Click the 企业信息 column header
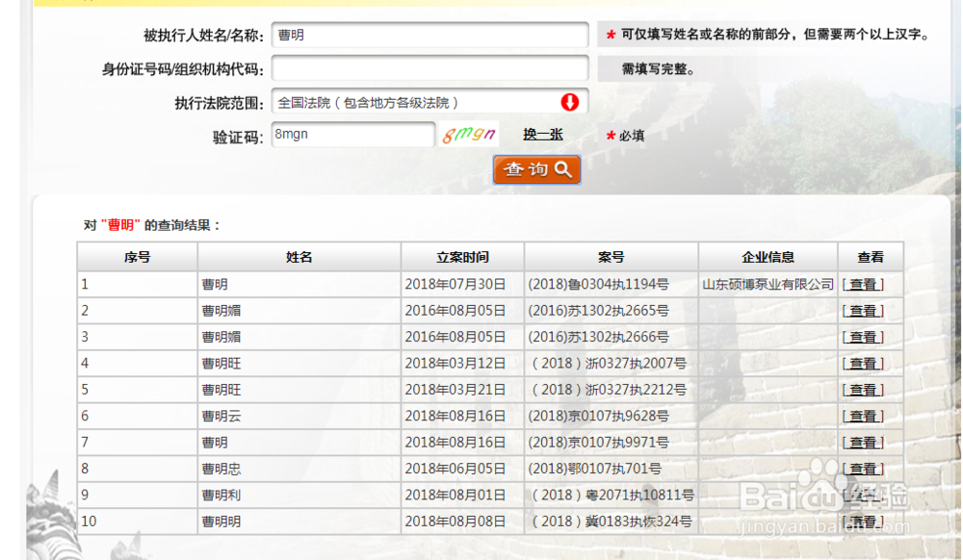The image size is (963, 560). pos(768,257)
